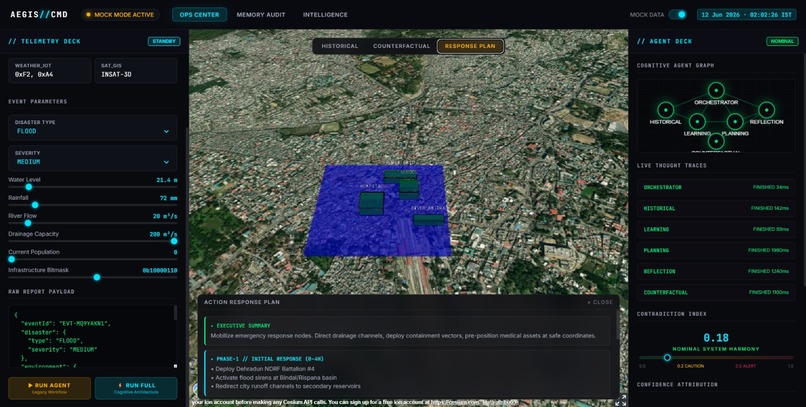
Task: Click inside the Raw Report Payload box
Action: coord(93,337)
